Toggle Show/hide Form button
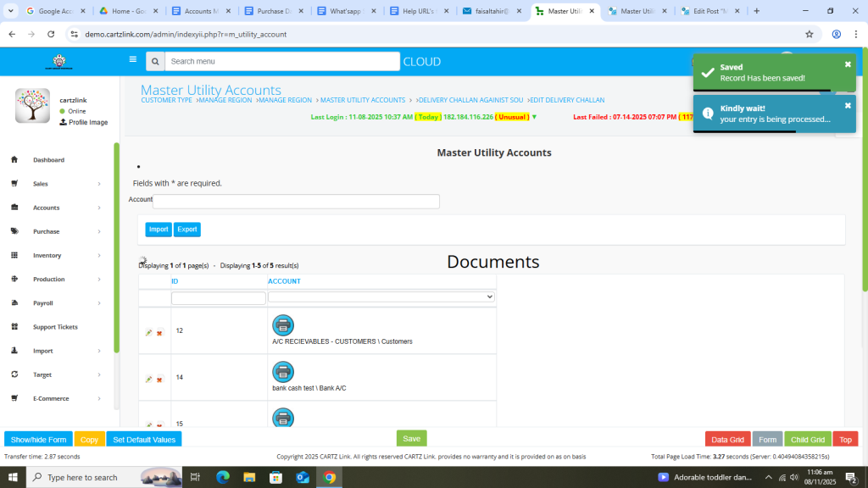 coord(38,439)
